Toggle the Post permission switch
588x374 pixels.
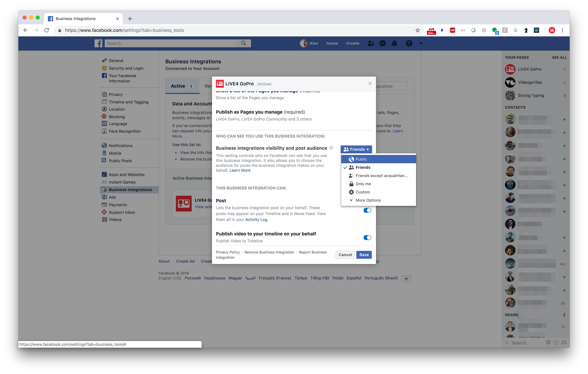click(x=367, y=210)
